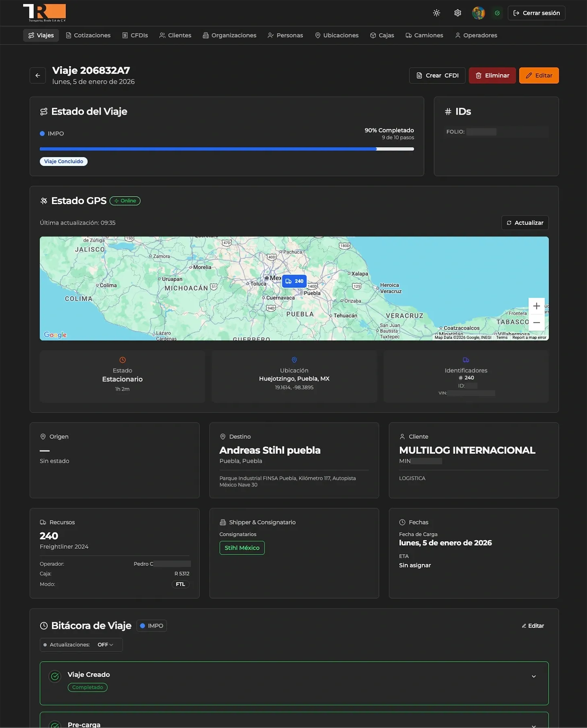Viewport: 587px width, 728px height.
Task: Click the user avatar in the header
Action: pyautogui.click(x=478, y=13)
